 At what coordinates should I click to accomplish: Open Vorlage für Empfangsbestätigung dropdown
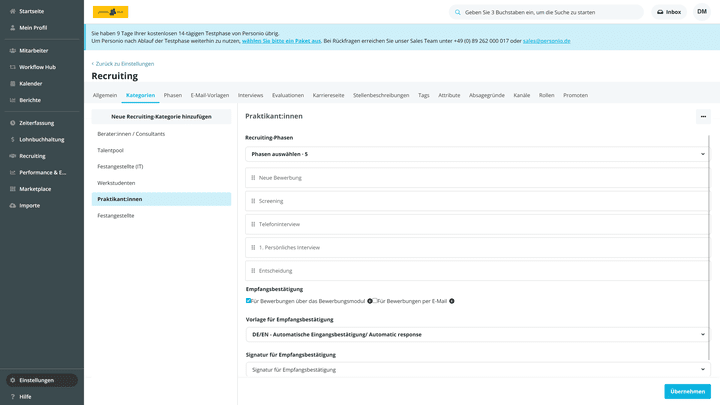[x=477, y=335]
